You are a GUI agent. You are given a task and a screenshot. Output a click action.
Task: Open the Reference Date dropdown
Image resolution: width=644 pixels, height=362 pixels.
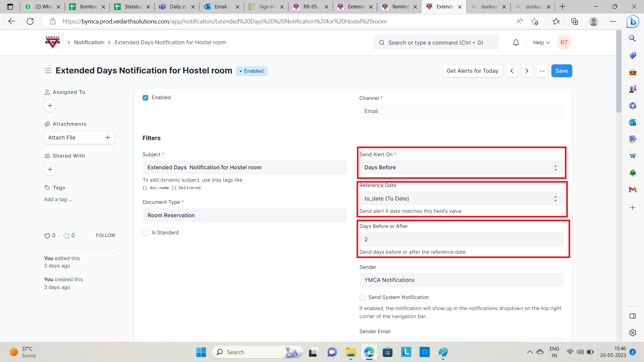pyautogui.click(x=461, y=199)
